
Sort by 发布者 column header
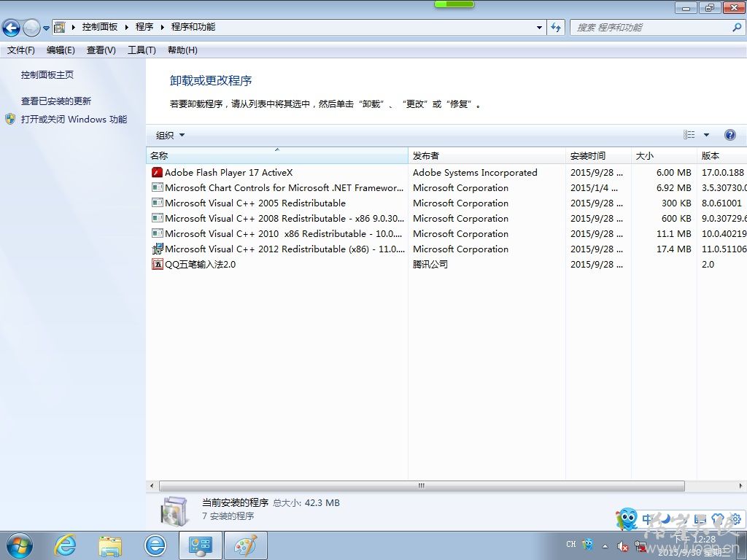pos(487,156)
